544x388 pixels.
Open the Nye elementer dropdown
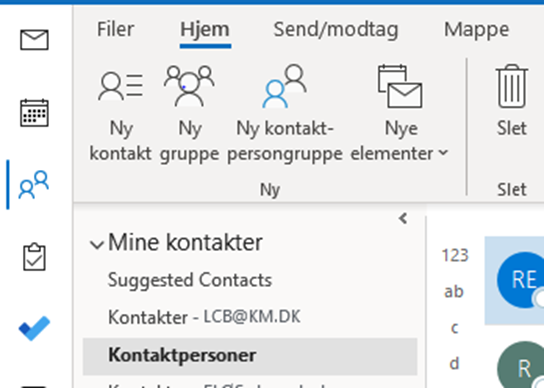pyautogui.click(x=400, y=113)
